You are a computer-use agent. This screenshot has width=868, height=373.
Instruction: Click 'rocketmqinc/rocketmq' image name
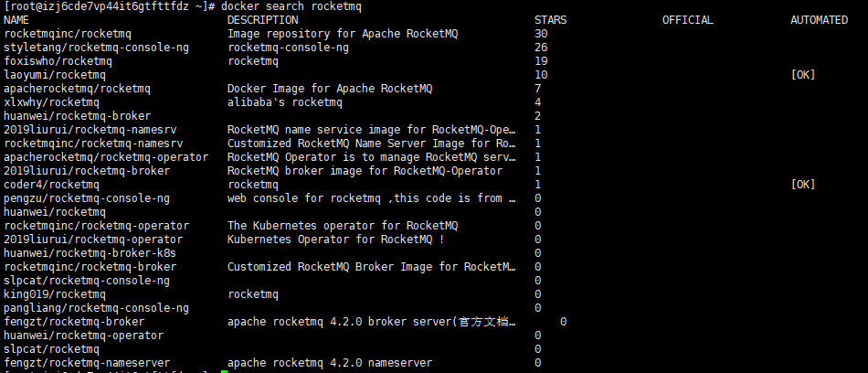click(67, 34)
